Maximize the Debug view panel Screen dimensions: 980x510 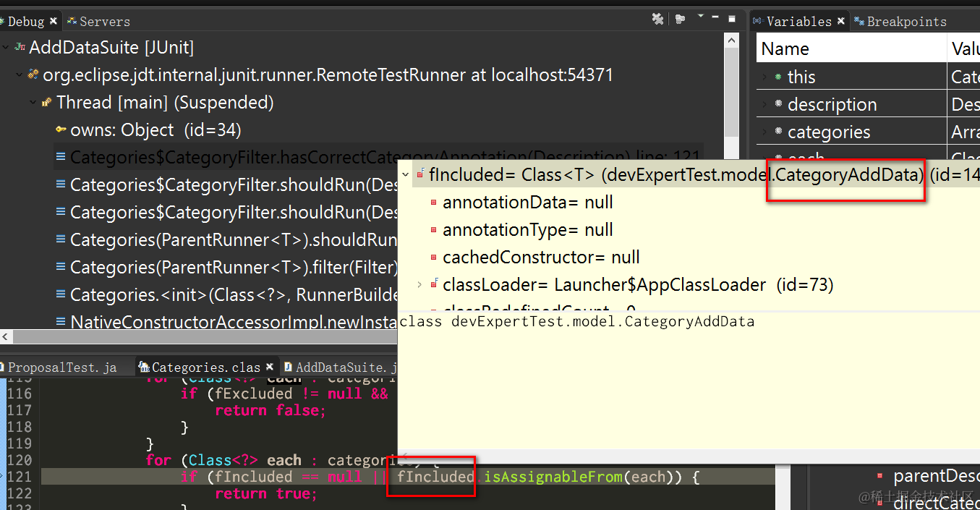click(x=732, y=18)
